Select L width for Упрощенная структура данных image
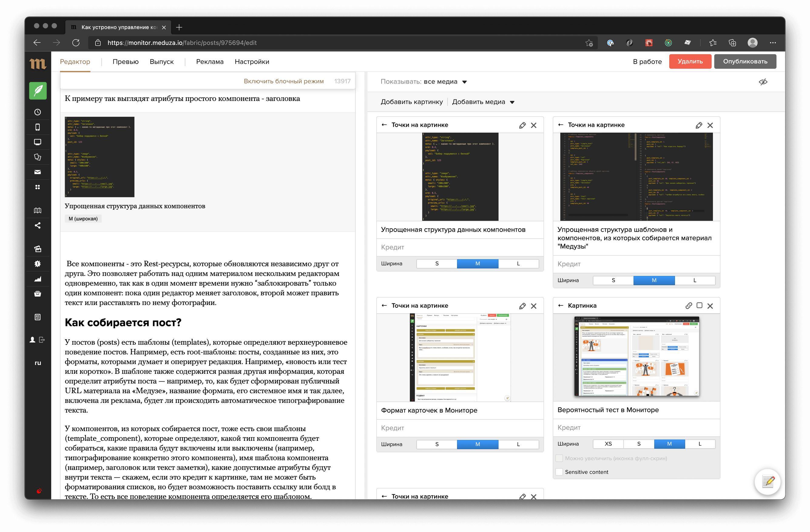Image resolution: width=810 pixels, height=532 pixels. [518, 264]
